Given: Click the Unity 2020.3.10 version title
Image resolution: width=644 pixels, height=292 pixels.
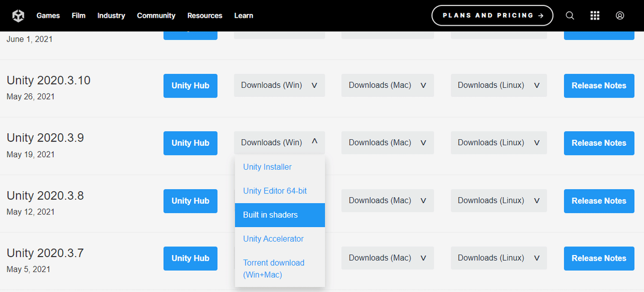Looking at the screenshot, I should (48, 80).
